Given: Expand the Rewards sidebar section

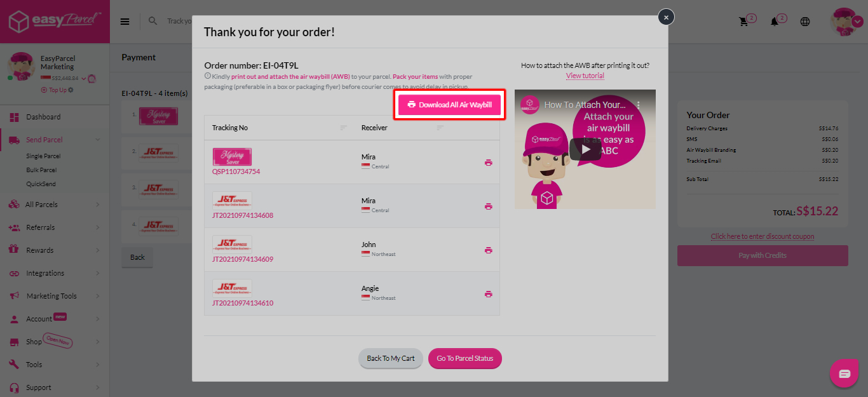Looking at the screenshot, I should pos(39,250).
